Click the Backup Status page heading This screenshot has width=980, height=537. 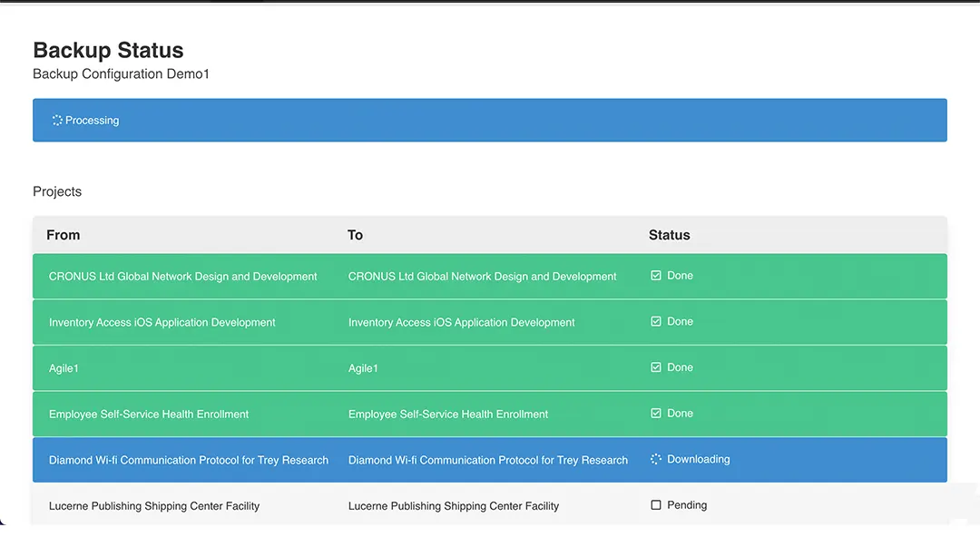click(x=107, y=50)
